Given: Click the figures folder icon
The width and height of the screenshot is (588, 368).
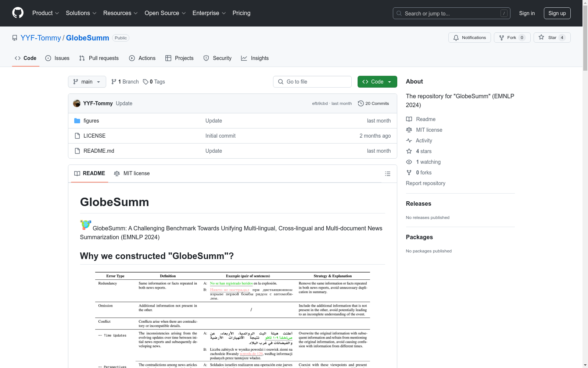Looking at the screenshot, I should pos(77,121).
